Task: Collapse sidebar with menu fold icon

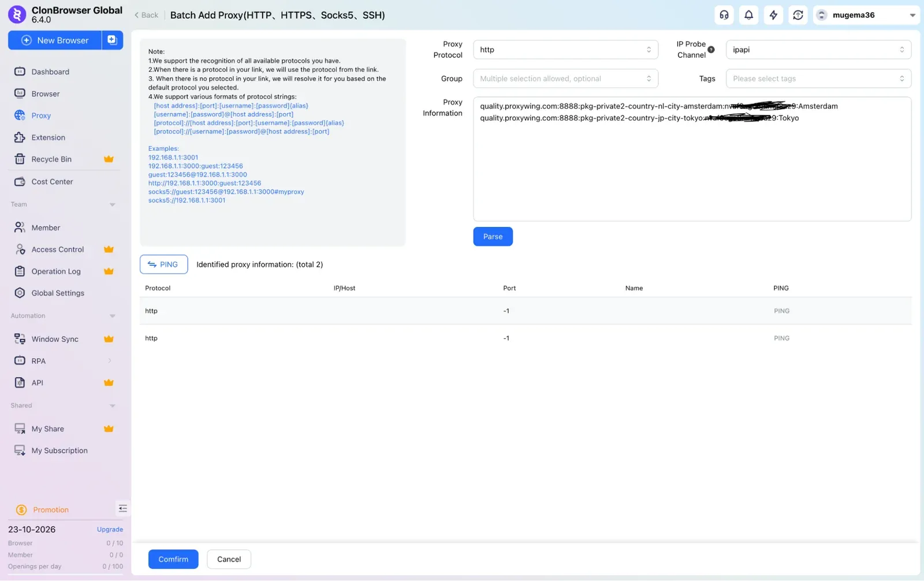Action: [122, 509]
